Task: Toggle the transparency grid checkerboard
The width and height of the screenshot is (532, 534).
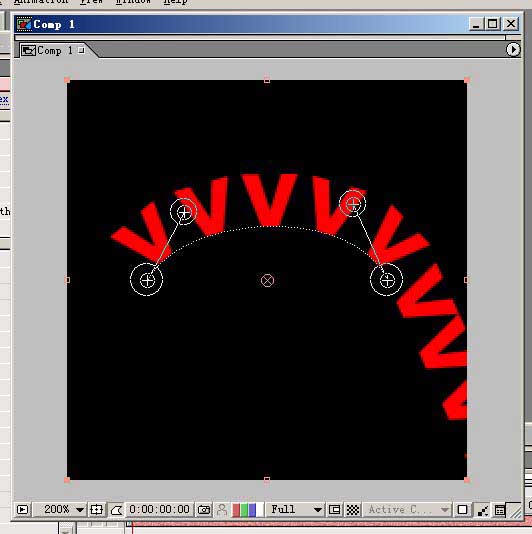Action: (x=353, y=510)
